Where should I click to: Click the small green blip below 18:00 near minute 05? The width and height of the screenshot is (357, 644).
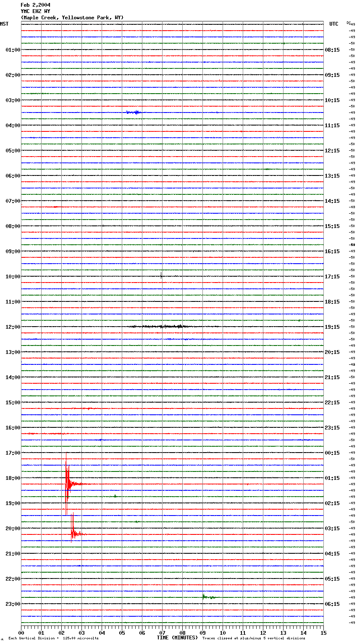(x=115, y=496)
